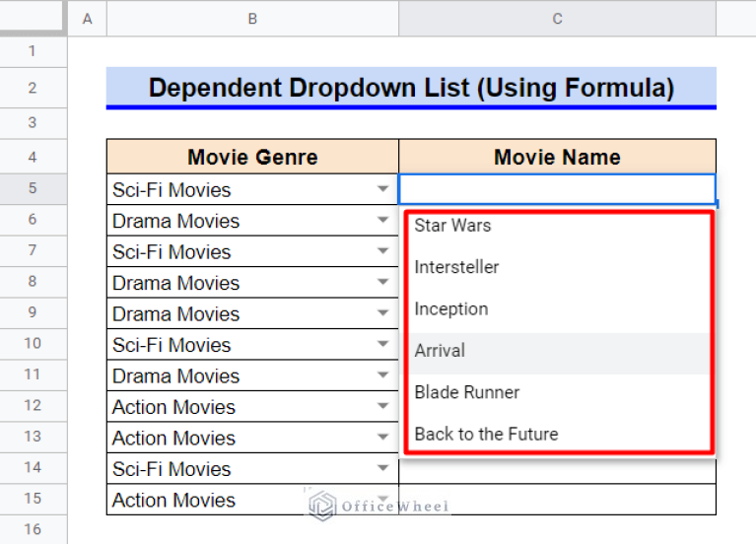Select column C header

pos(557,18)
